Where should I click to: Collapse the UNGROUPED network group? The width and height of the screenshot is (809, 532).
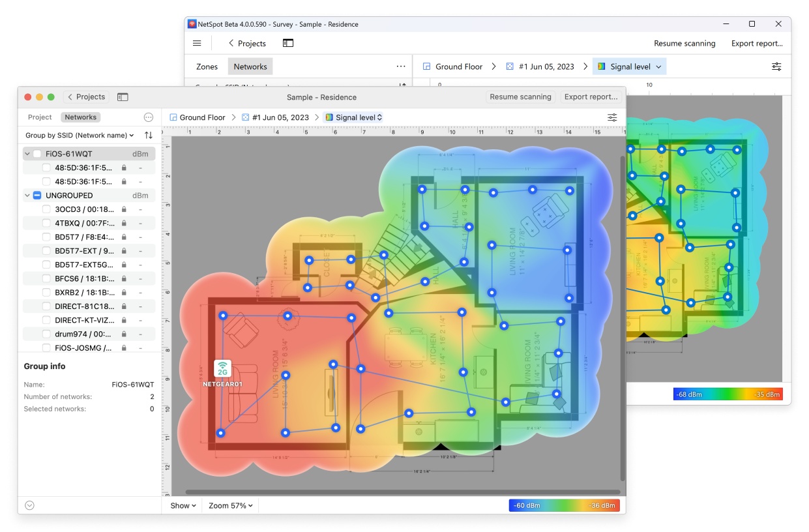coord(27,195)
